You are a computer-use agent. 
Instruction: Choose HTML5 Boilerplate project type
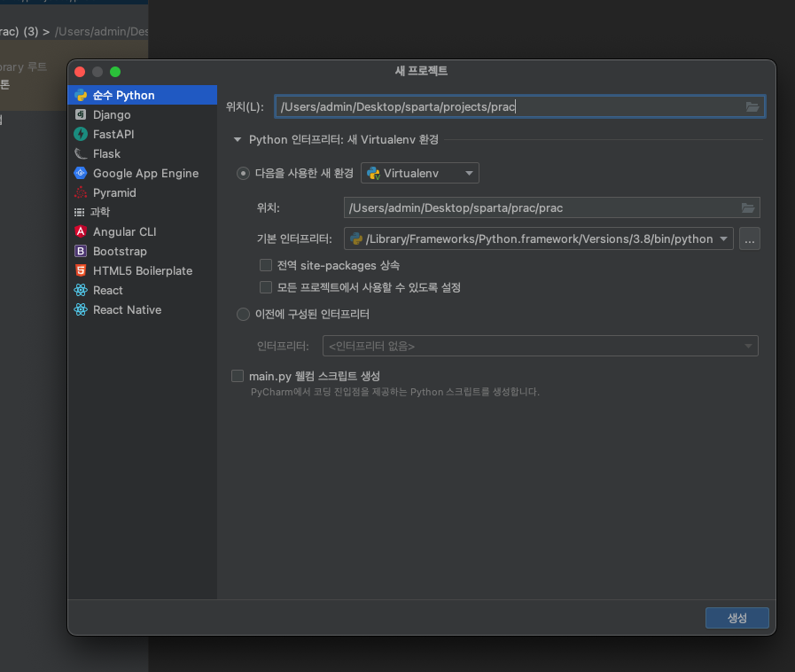pos(143,270)
